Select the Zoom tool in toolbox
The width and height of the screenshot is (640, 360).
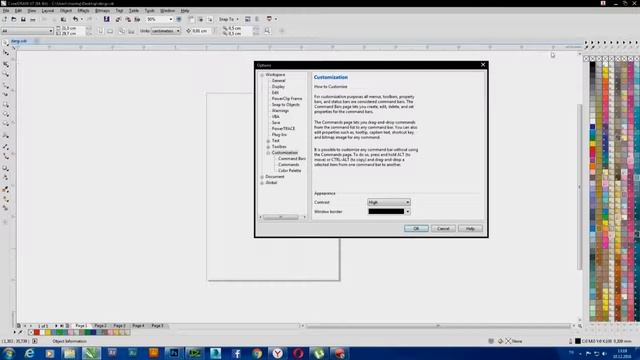[6, 74]
